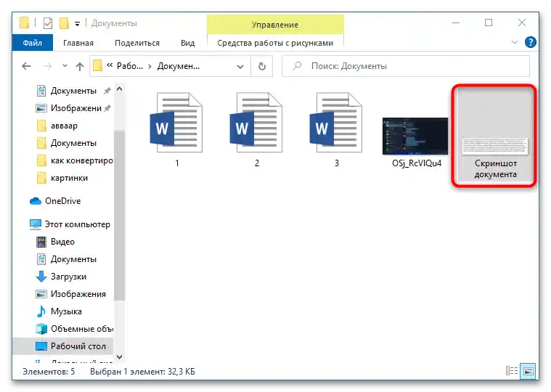Image resolution: width=551 pixels, height=392 pixels.
Task: Open the как конвертиро folder in sidebar
Action: click(x=75, y=160)
